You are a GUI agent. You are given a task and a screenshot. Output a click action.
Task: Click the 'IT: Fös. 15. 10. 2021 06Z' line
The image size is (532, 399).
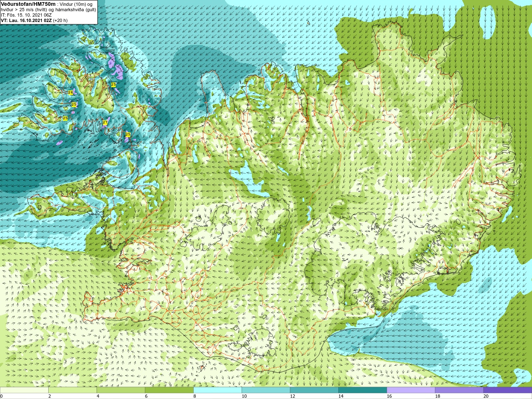[x=26, y=15]
